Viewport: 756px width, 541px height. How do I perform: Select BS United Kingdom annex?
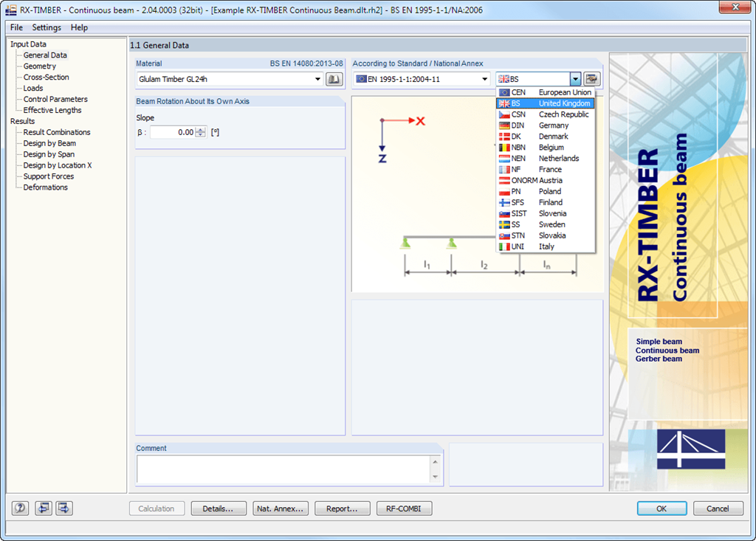tap(546, 103)
